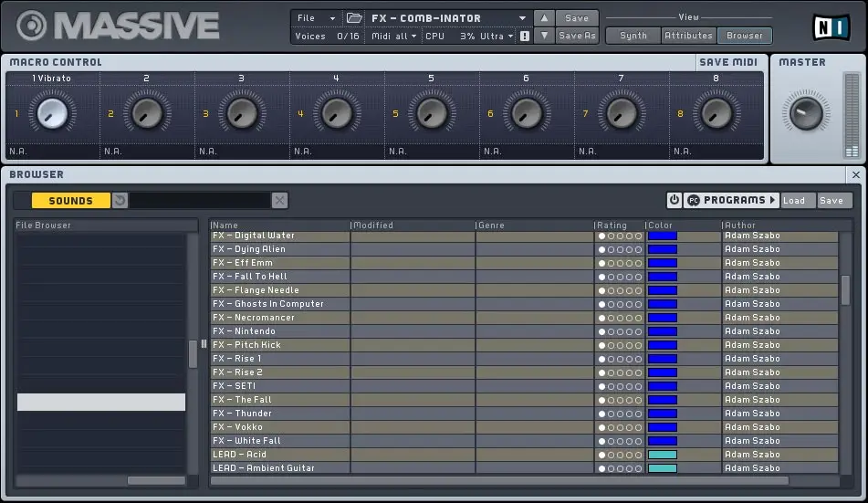Click the Master volume knob
The image size is (868, 503).
point(806,113)
